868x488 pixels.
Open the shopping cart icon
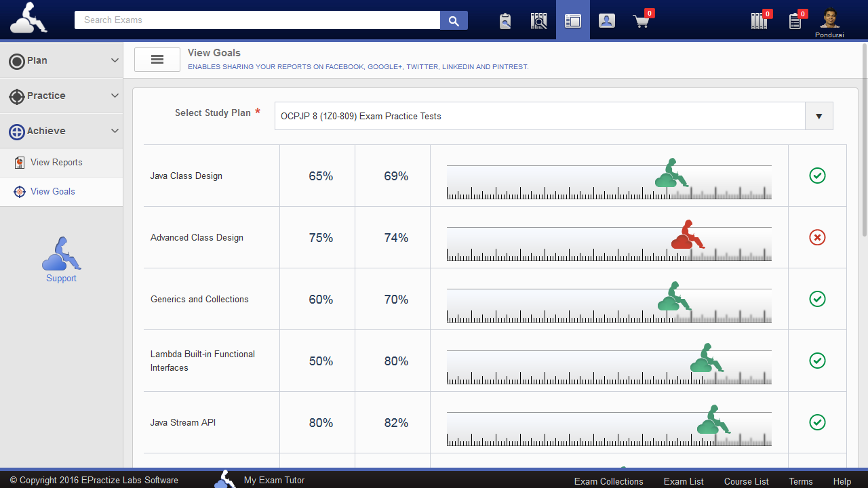(x=642, y=21)
